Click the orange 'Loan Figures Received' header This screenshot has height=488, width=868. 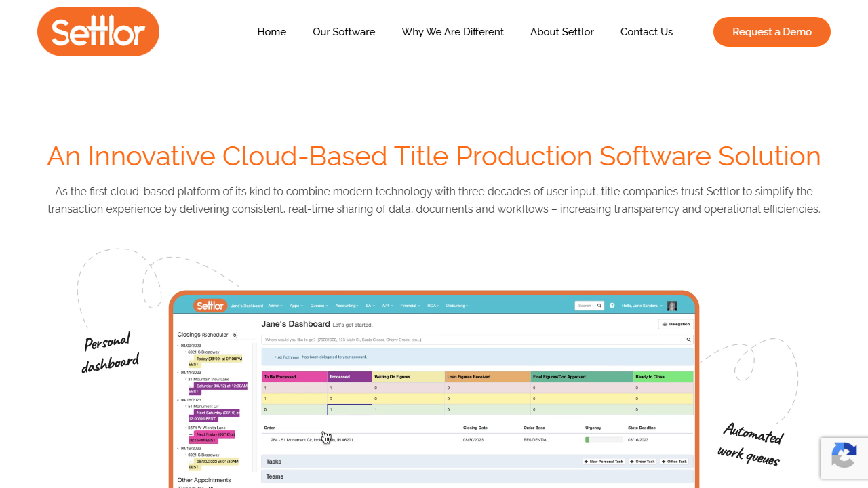[487, 376]
